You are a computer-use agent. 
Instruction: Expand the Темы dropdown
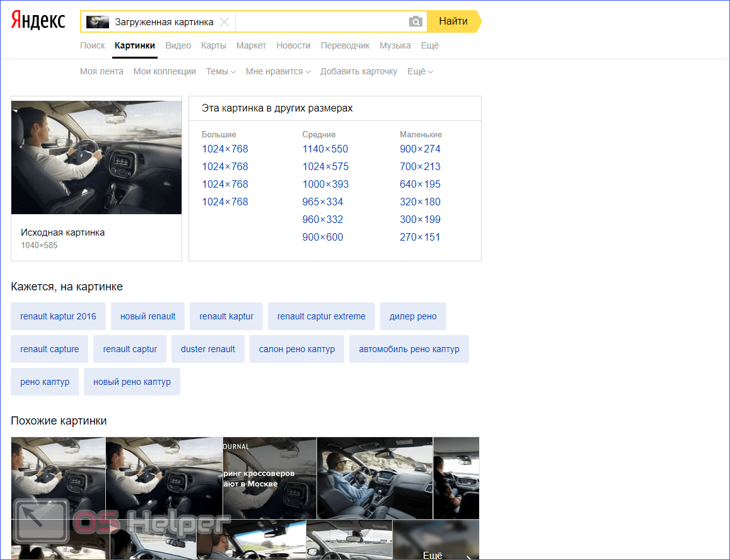[x=221, y=72]
